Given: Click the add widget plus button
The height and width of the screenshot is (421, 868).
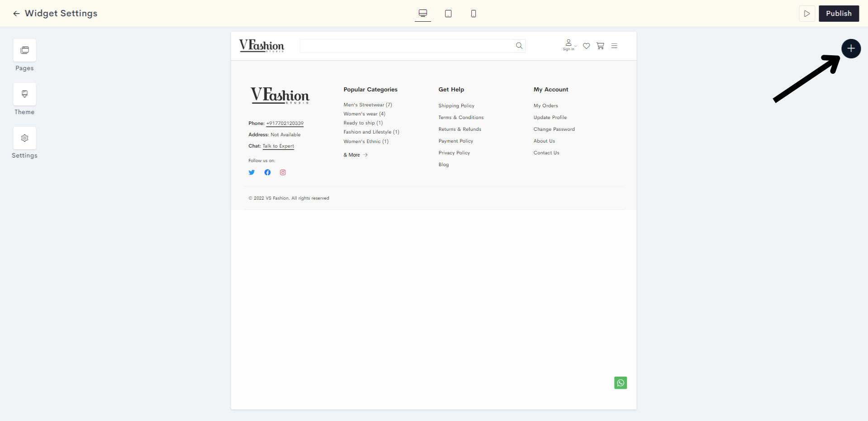Looking at the screenshot, I should tap(851, 48).
